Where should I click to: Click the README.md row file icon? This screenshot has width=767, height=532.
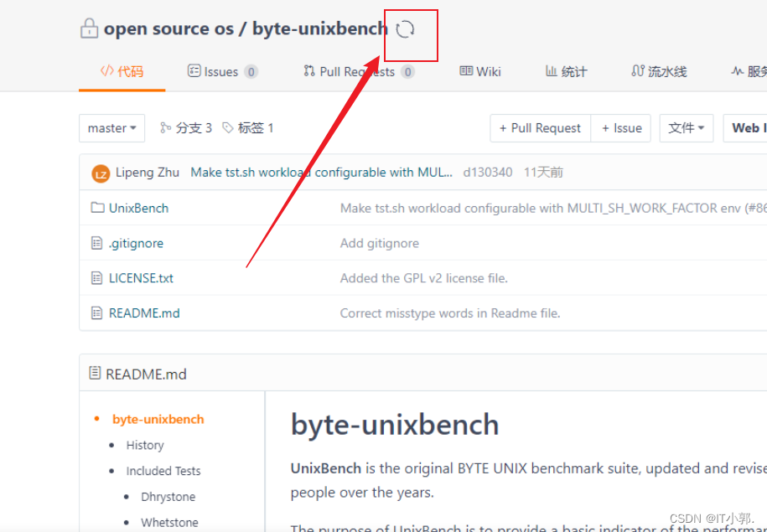[x=97, y=313]
